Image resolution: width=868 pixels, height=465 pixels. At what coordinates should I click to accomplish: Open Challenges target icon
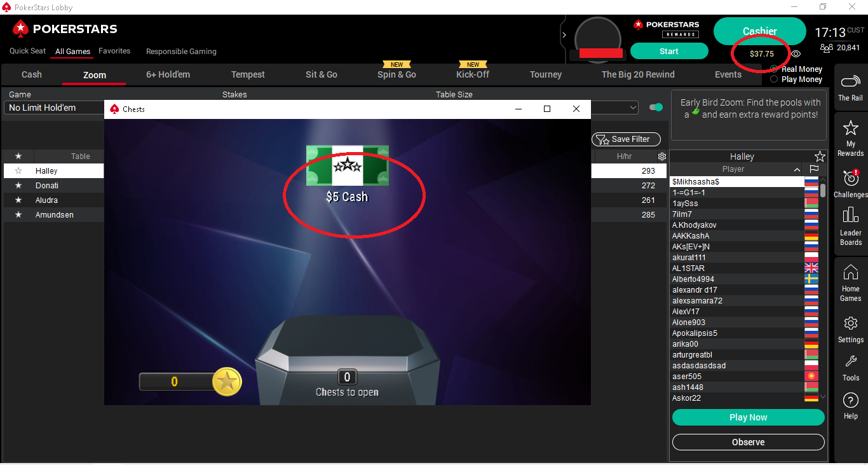pos(850,177)
